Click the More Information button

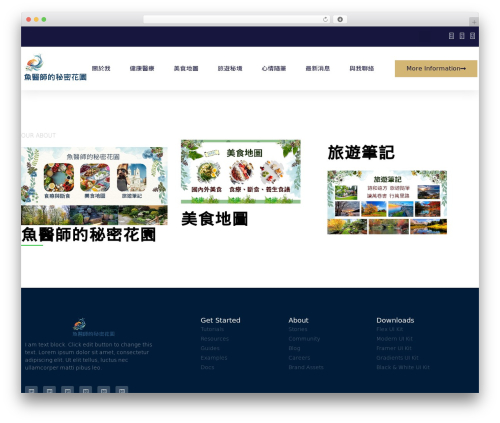(x=436, y=68)
